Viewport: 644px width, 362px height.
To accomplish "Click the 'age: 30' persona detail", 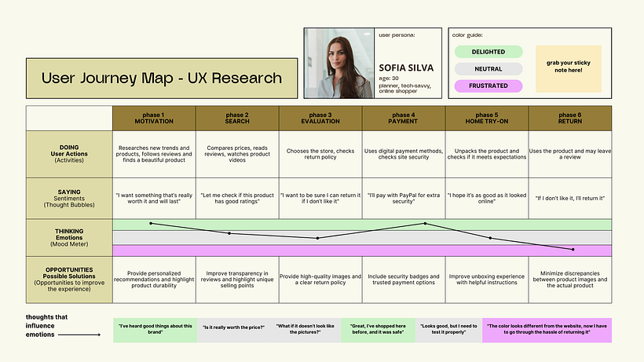I will [389, 79].
